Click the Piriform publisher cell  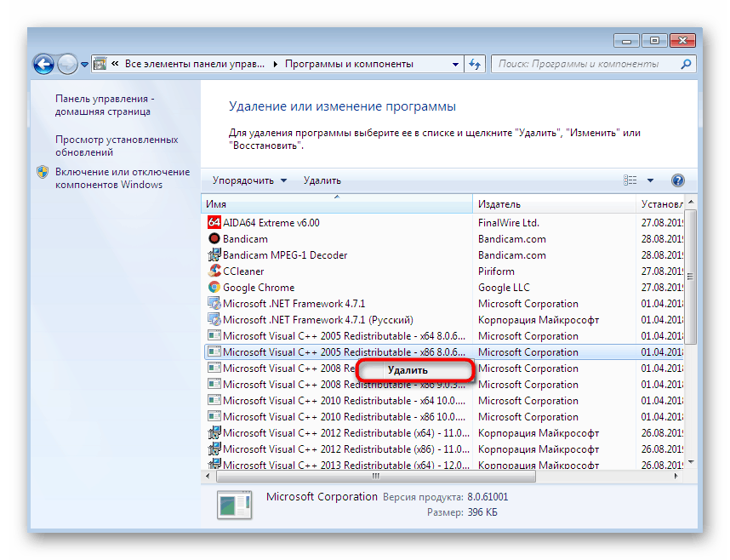pyautogui.click(x=496, y=271)
